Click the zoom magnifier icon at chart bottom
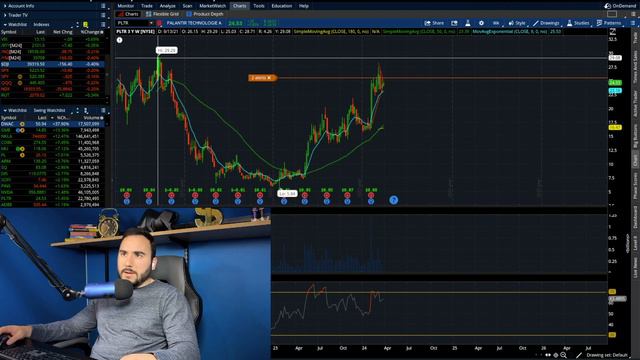This screenshot has height=360, width=640. 564,356
